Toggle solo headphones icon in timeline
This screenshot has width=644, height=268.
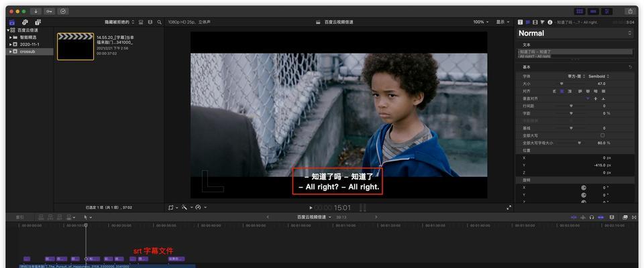(592, 217)
